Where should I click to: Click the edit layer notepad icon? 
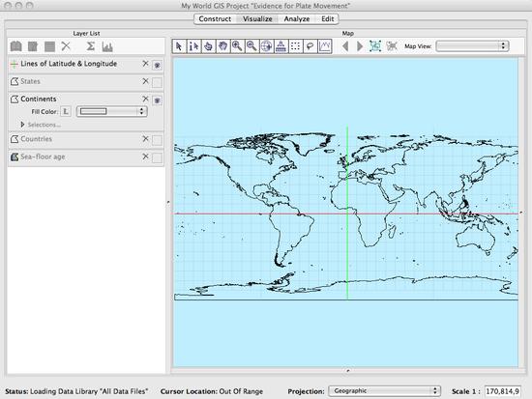coord(33,46)
